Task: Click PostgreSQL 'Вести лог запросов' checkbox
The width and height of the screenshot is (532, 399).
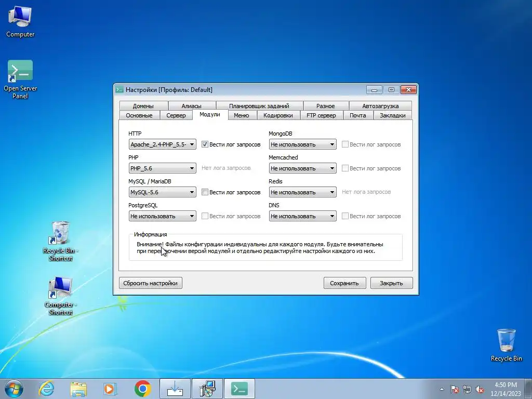Action: pos(205,216)
